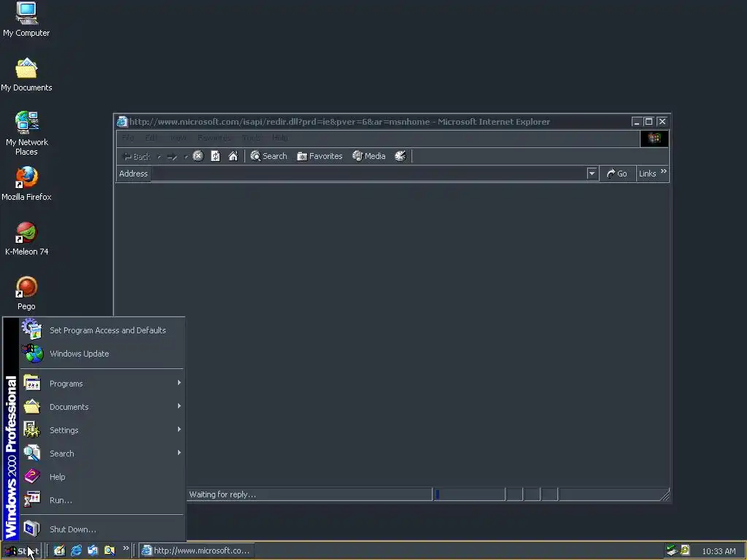Maximize the Internet Explorer window
The width and height of the screenshot is (747, 560).
tap(649, 122)
